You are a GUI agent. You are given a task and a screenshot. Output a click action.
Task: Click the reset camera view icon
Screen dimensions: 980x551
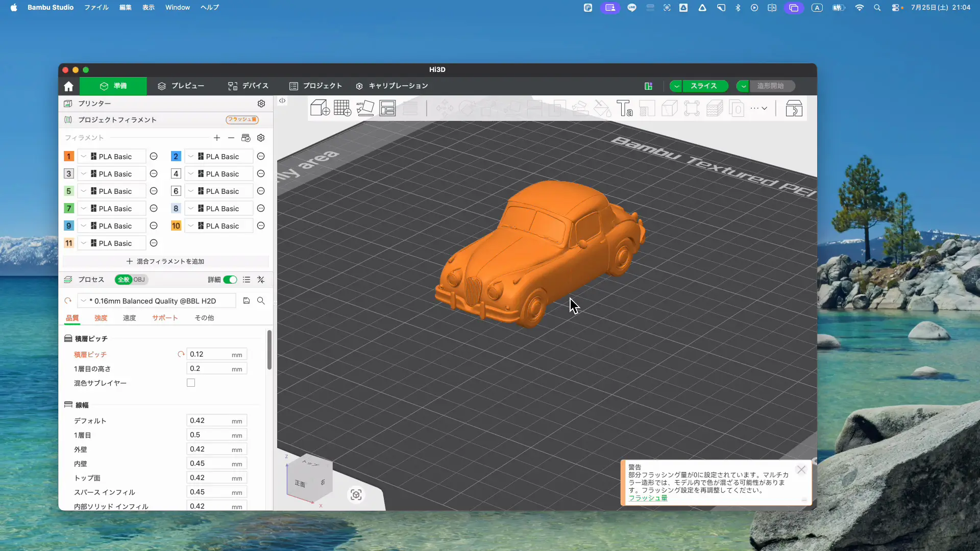coord(356,494)
